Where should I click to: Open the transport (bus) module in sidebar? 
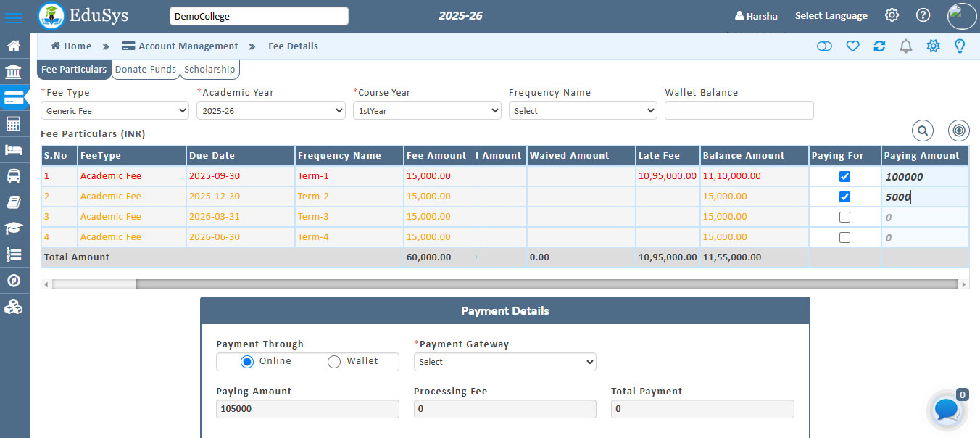[x=14, y=175]
